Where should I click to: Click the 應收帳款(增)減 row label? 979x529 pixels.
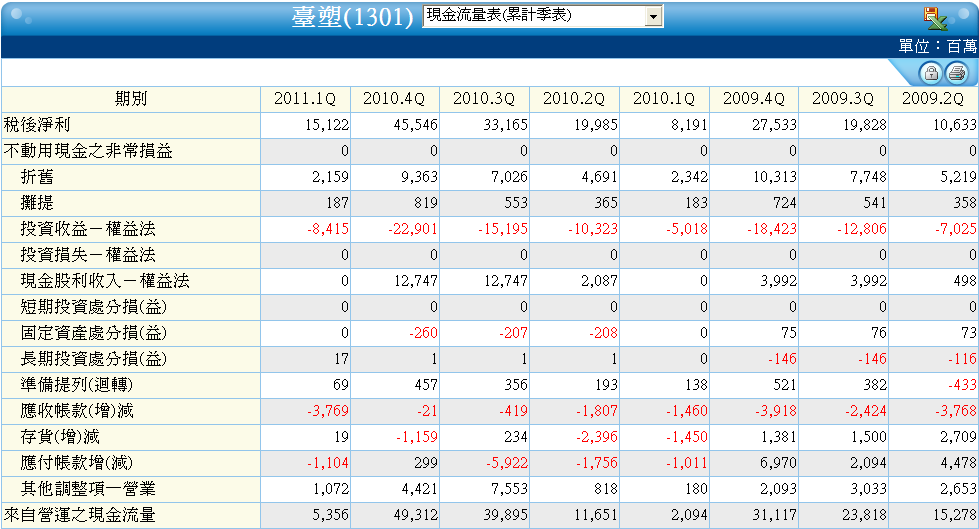pos(77,412)
